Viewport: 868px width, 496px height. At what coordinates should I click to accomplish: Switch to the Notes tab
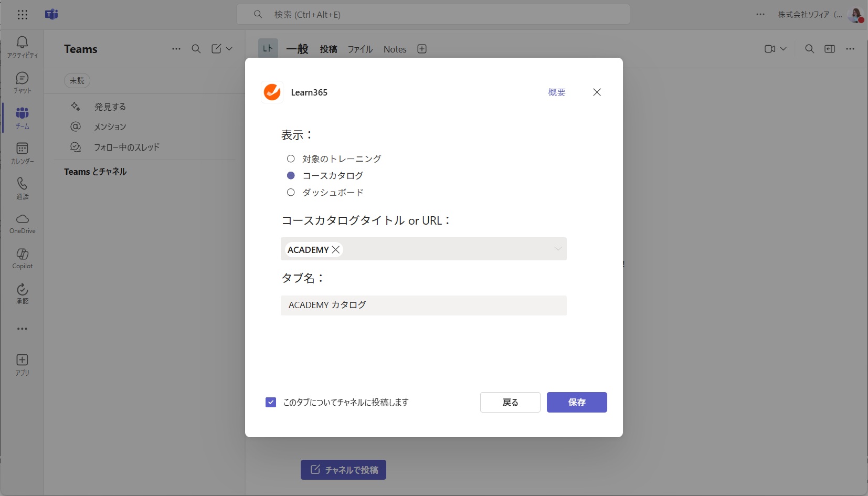[395, 49]
